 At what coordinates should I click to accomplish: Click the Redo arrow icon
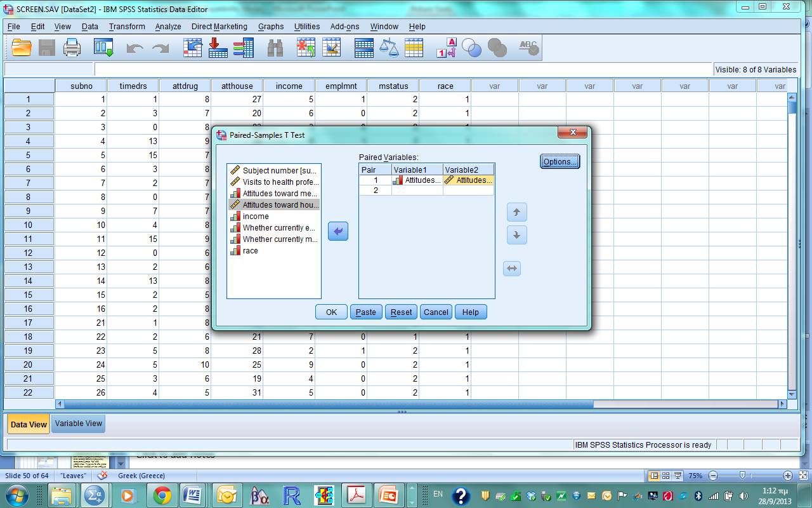[160, 48]
